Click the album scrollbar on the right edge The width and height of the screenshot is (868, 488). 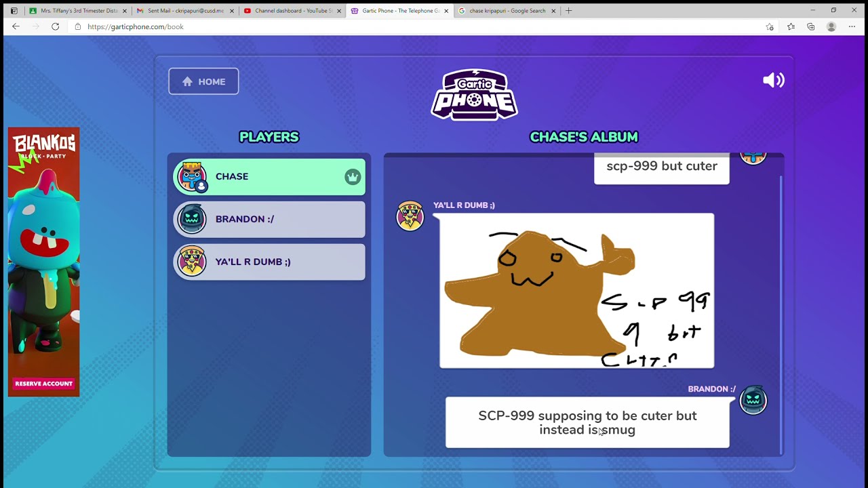click(781, 305)
